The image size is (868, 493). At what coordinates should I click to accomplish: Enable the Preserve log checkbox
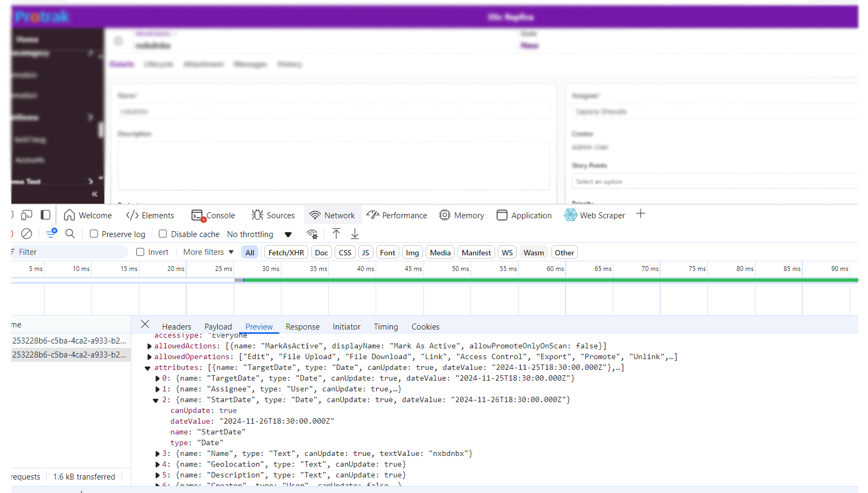click(x=94, y=234)
